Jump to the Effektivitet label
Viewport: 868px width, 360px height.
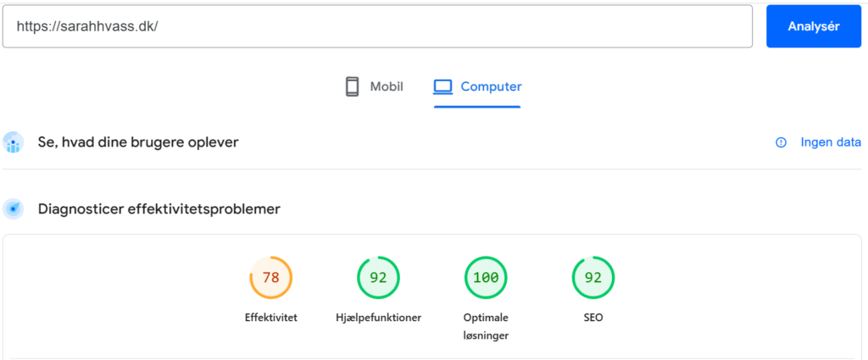271,318
